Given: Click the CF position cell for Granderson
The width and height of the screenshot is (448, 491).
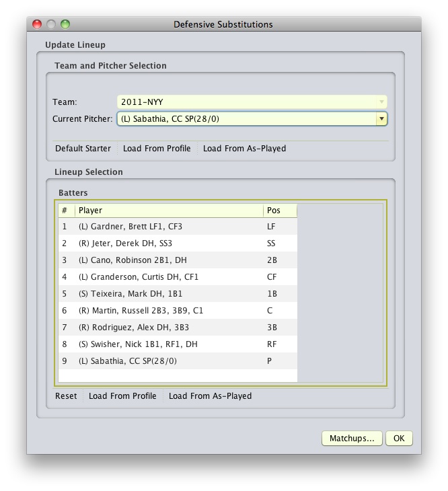Looking at the screenshot, I should coord(280,277).
